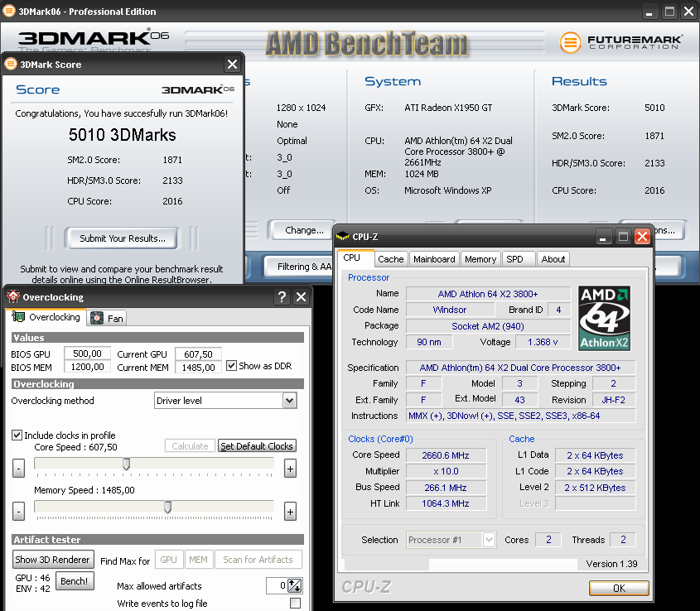Click the 5010 3DMarks score text
This screenshot has width=700, height=611.
click(122, 135)
